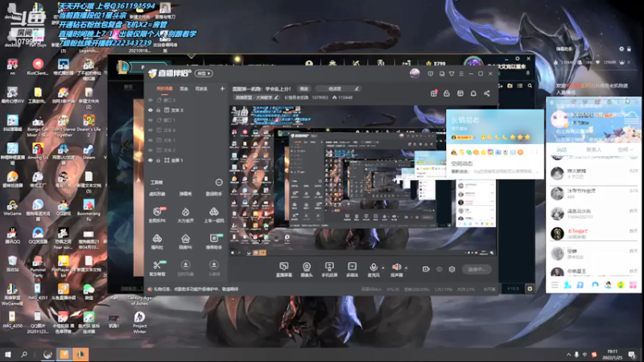The image size is (644, 362).
Task: Toggle preview eye icon in bottom bar
Action: click(439, 269)
